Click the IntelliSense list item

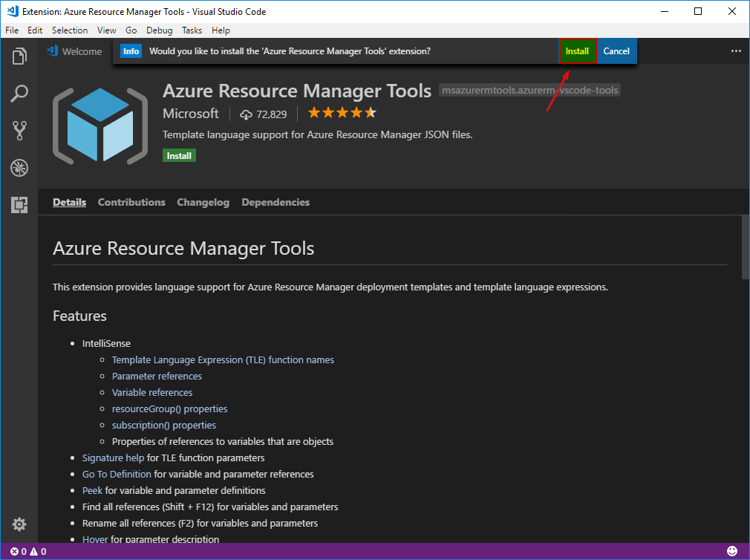[106, 343]
